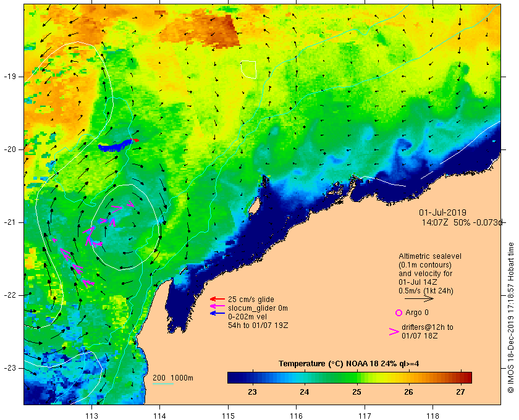Viewport: 519px width, 420px height.
Task: Click the blue glider track on map
Action: (114, 146)
